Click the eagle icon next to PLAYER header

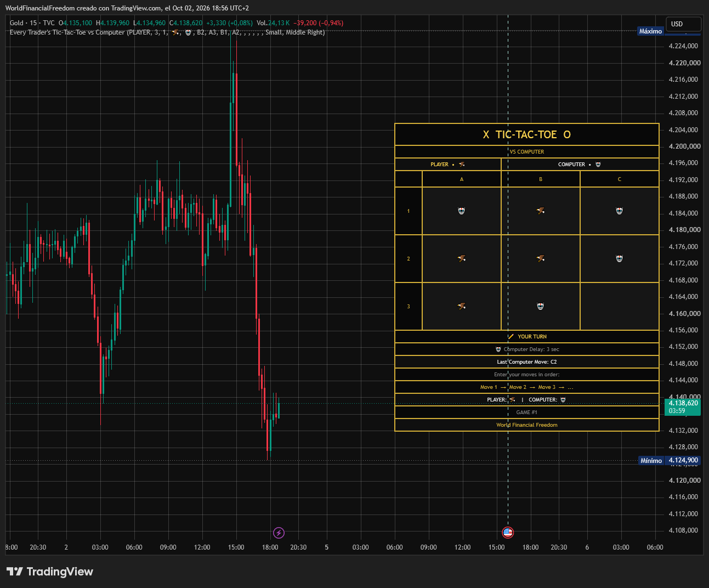(x=462, y=165)
